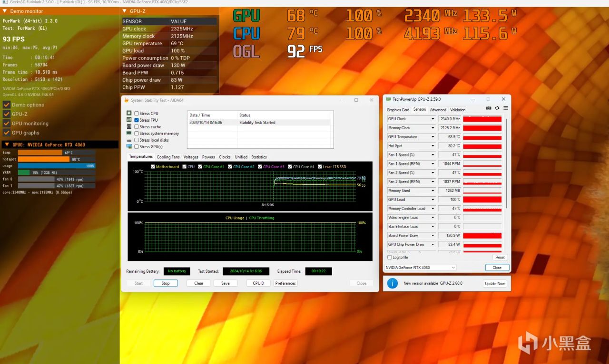
Task: Toggle the GPU graphs checkbox in FurMark
Action: click(x=7, y=133)
